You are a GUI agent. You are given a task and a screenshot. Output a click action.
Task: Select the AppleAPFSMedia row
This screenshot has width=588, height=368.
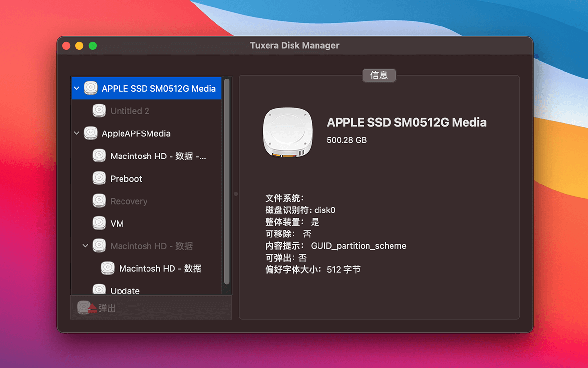pos(147,133)
